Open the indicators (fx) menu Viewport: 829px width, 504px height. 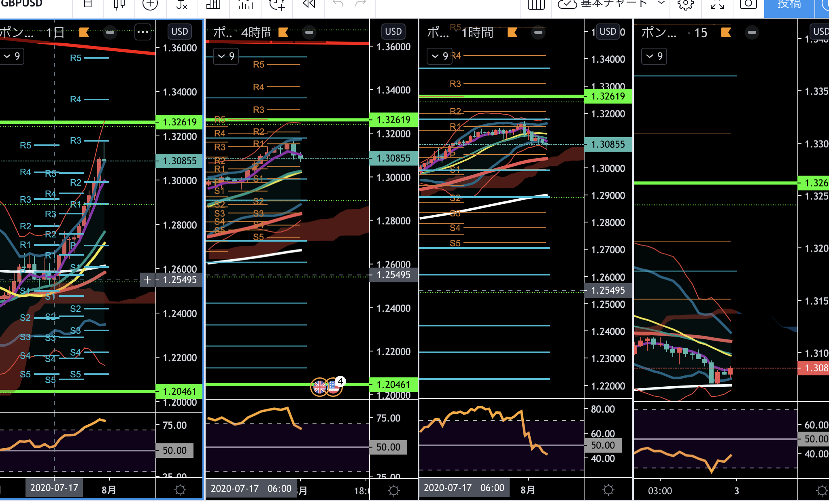[x=182, y=4]
